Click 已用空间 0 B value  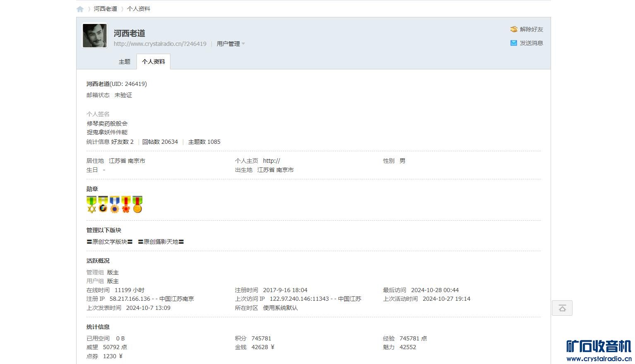(x=120, y=338)
